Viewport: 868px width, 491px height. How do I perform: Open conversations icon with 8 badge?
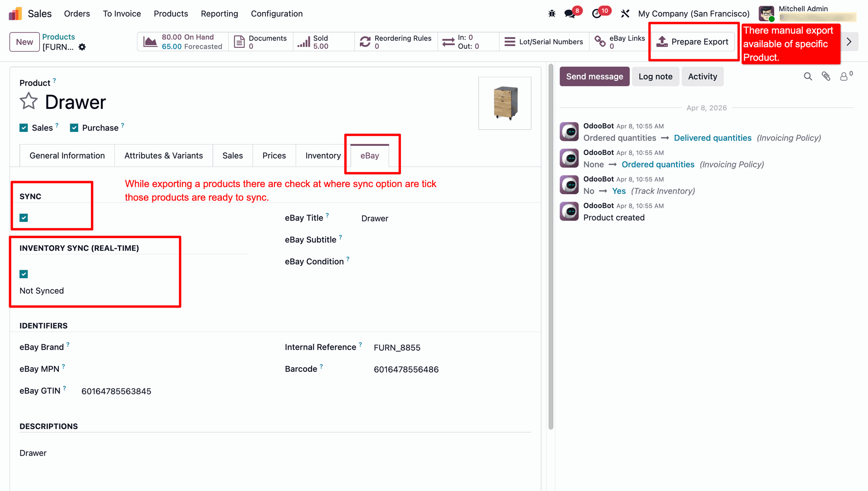(570, 14)
